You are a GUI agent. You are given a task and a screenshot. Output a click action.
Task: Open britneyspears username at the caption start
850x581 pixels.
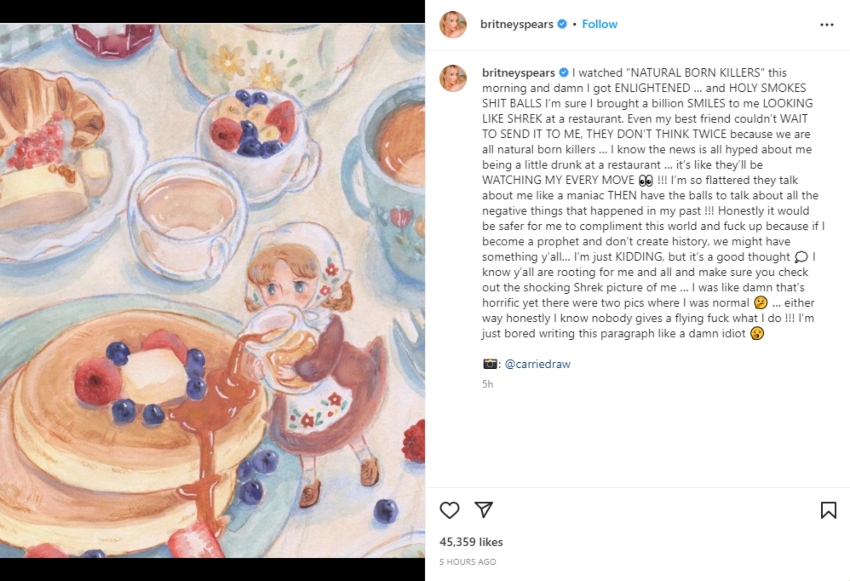tap(517, 73)
